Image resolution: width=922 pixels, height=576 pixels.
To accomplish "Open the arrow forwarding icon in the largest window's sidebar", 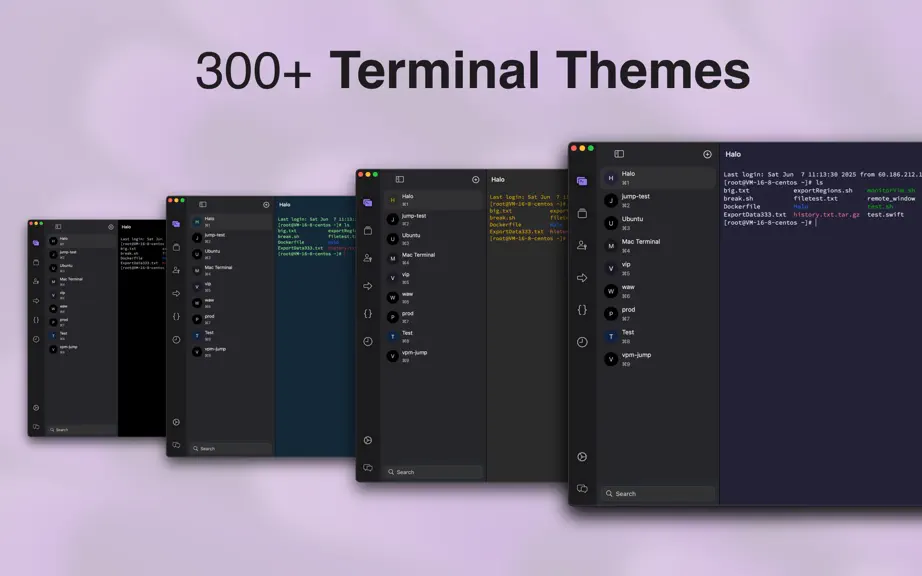I will (582, 277).
